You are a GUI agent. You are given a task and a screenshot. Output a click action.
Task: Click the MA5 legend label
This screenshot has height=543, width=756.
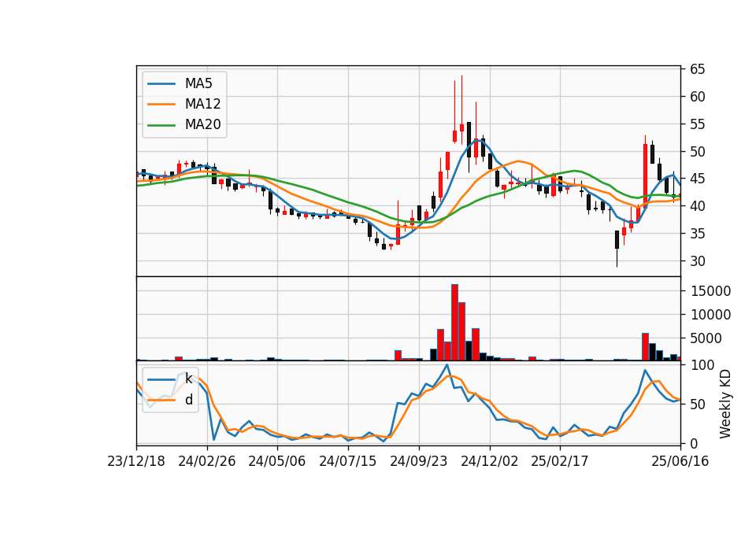(x=198, y=83)
